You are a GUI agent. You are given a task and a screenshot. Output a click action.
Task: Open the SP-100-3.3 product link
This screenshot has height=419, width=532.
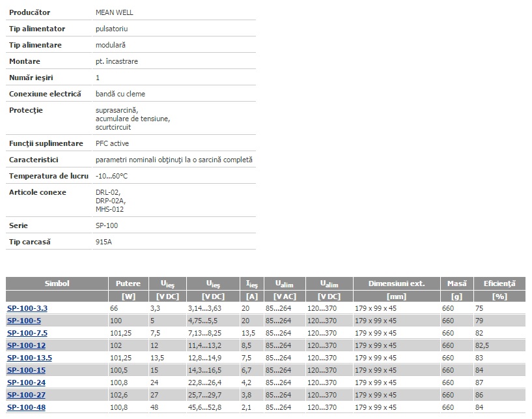point(27,308)
